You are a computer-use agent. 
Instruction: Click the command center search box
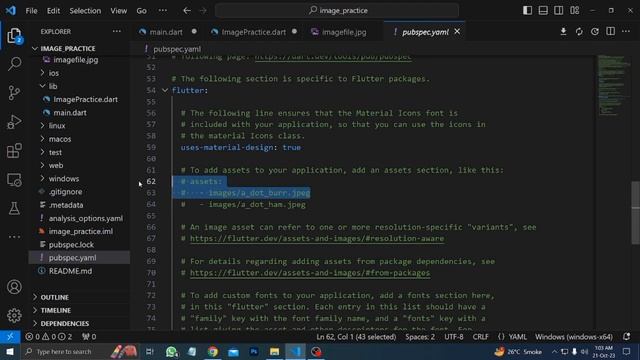point(337,10)
